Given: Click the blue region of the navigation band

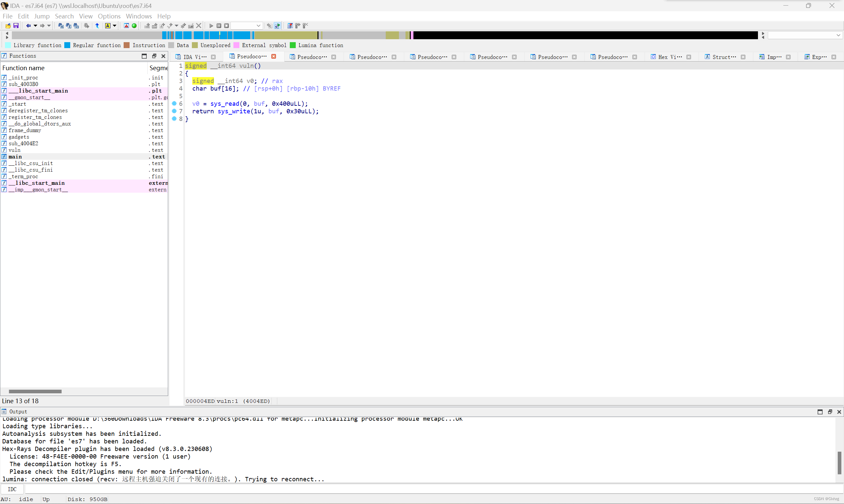Looking at the screenshot, I should [x=208, y=35].
